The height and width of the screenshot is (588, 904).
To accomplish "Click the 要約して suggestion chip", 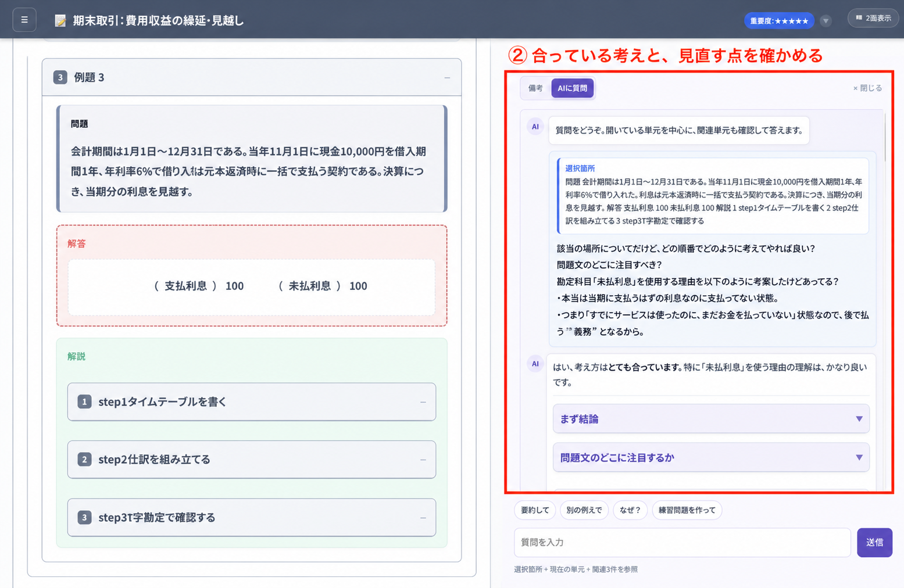I will tap(535, 510).
